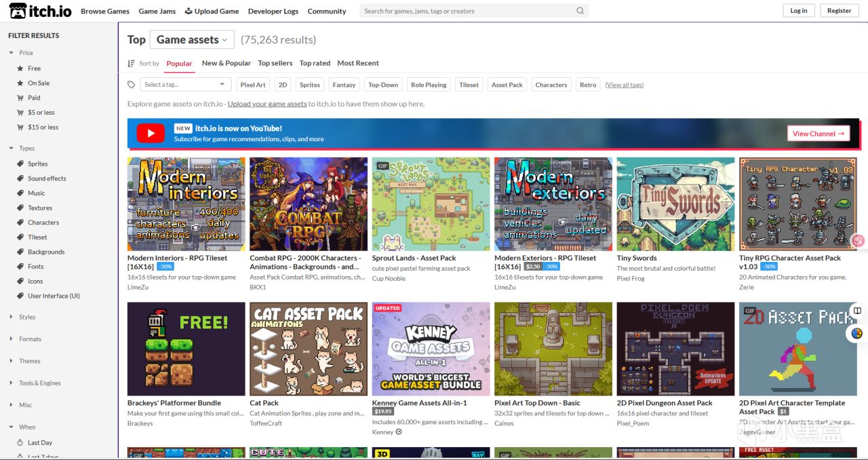Click tag icon next to Icons filter
The image size is (868, 460).
coord(20,282)
